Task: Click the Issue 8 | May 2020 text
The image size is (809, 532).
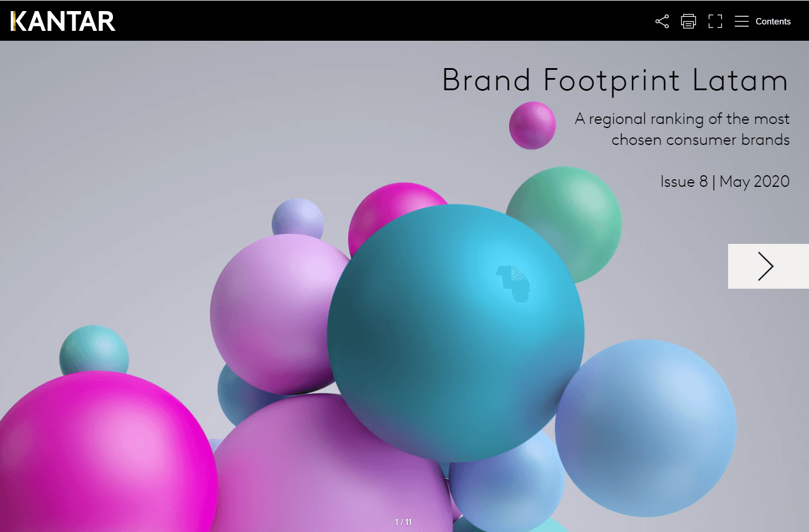Action: tap(725, 182)
